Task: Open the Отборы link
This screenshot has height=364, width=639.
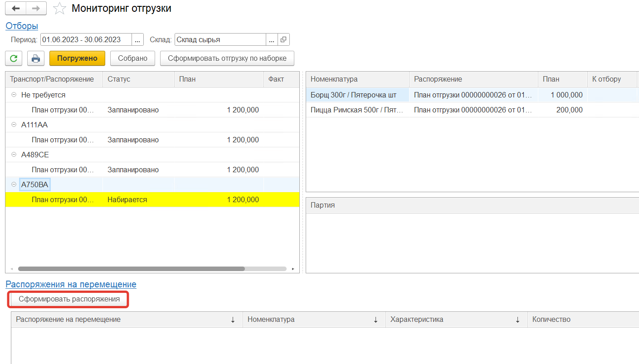Action: pos(22,26)
